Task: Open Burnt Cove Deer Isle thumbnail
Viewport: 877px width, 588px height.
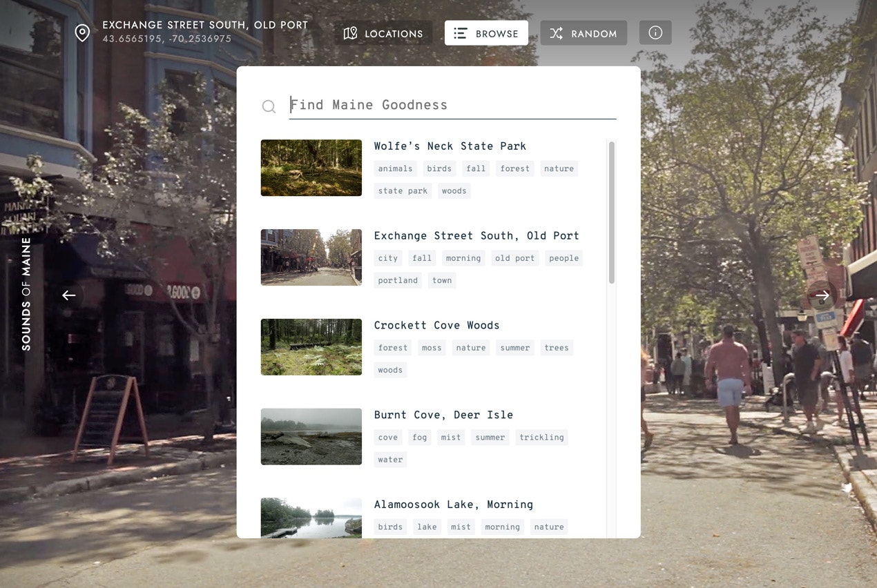Action: [311, 437]
